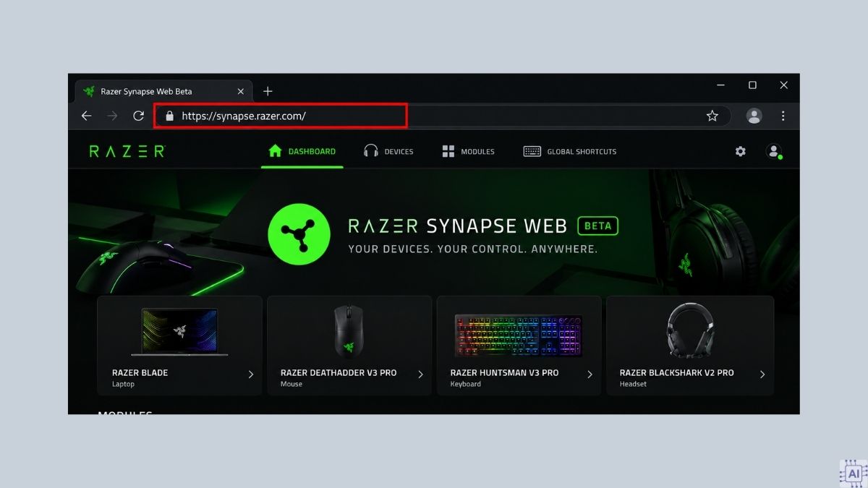
Task: Maximize the browser window
Action: click(x=752, y=85)
